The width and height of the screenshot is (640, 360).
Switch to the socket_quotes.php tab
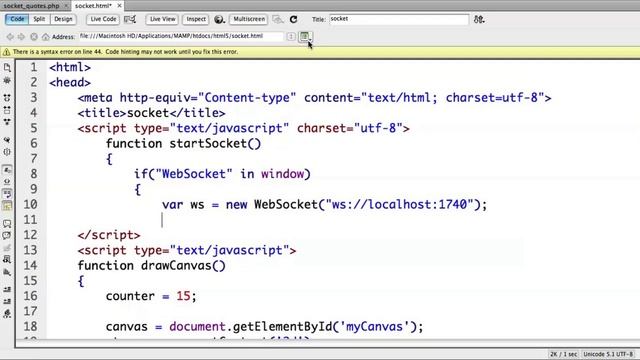tap(31, 6)
